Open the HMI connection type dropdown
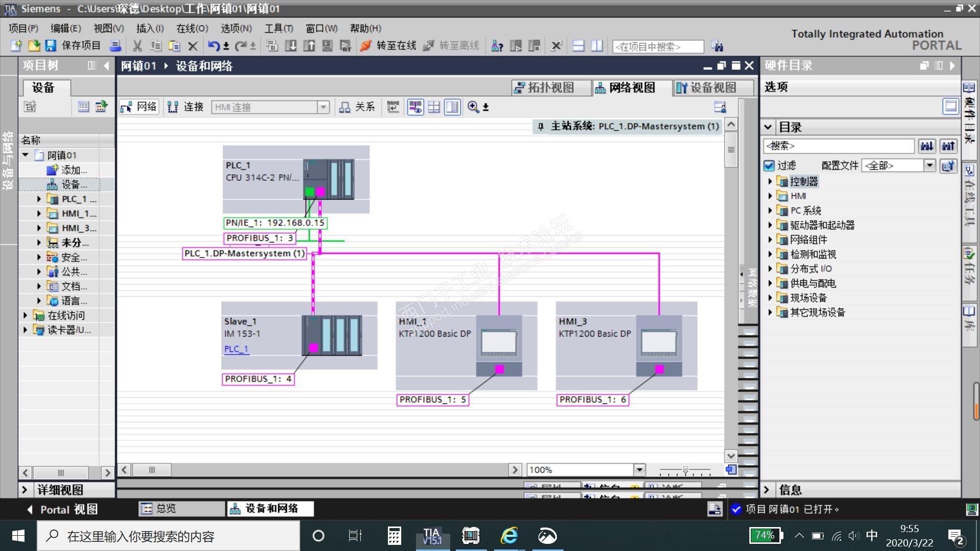 (323, 107)
